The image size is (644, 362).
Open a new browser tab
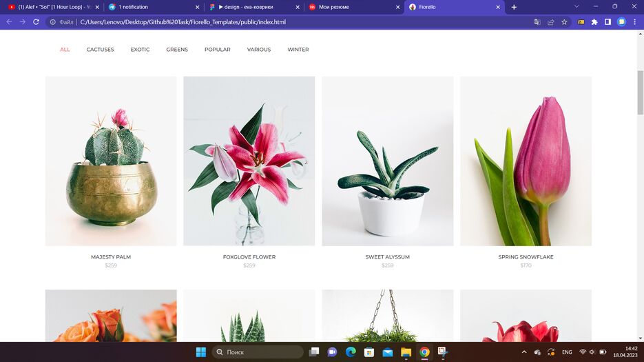pyautogui.click(x=514, y=7)
